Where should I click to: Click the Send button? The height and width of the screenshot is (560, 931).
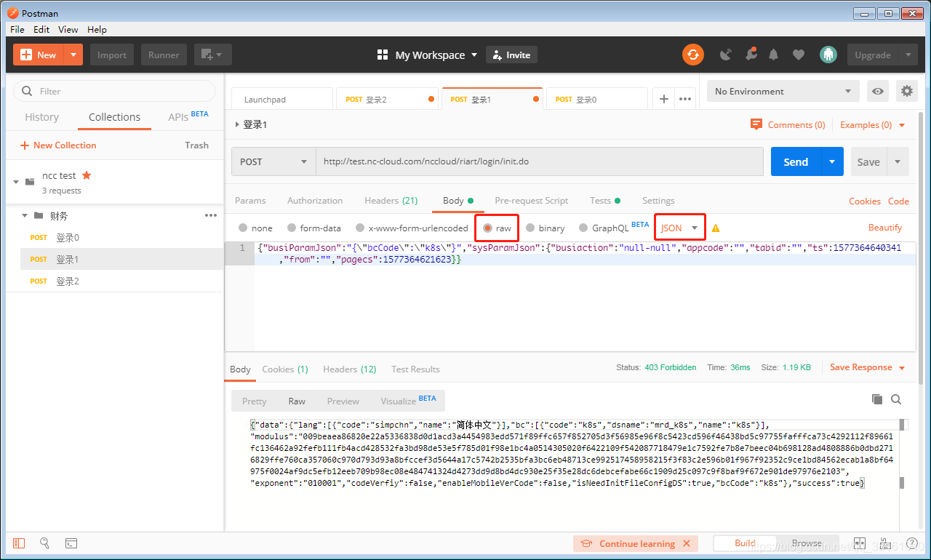[x=796, y=161]
